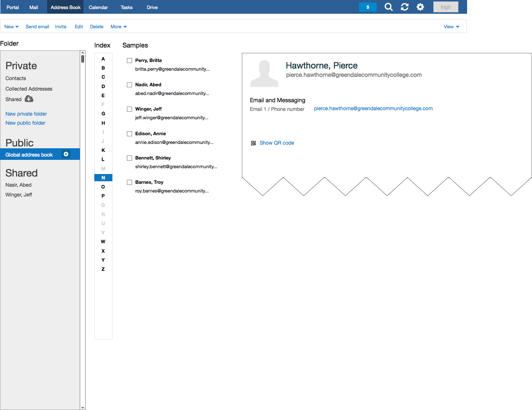Open the Contacts folder
The width and height of the screenshot is (532, 410).
[x=16, y=78]
